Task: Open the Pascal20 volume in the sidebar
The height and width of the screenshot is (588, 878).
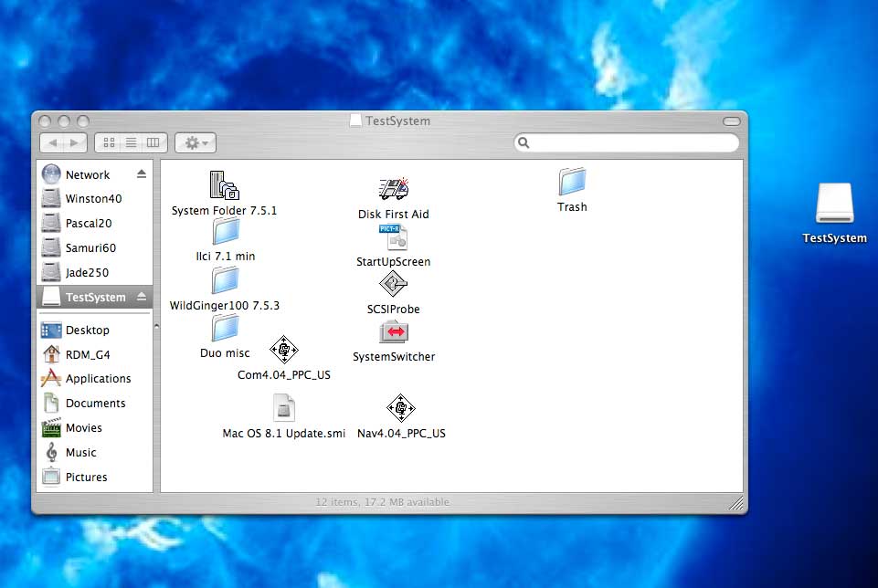Action: [89, 223]
